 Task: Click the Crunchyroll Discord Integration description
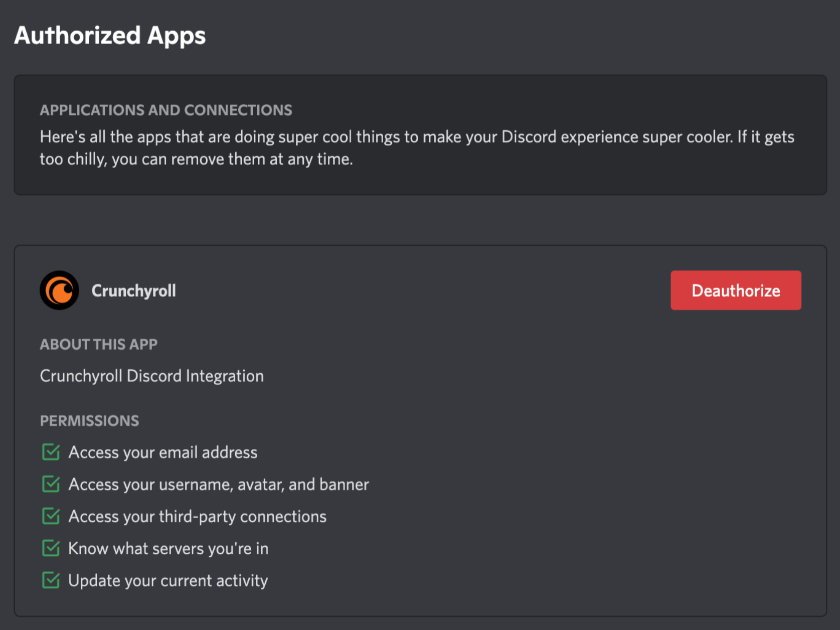point(151,376)
